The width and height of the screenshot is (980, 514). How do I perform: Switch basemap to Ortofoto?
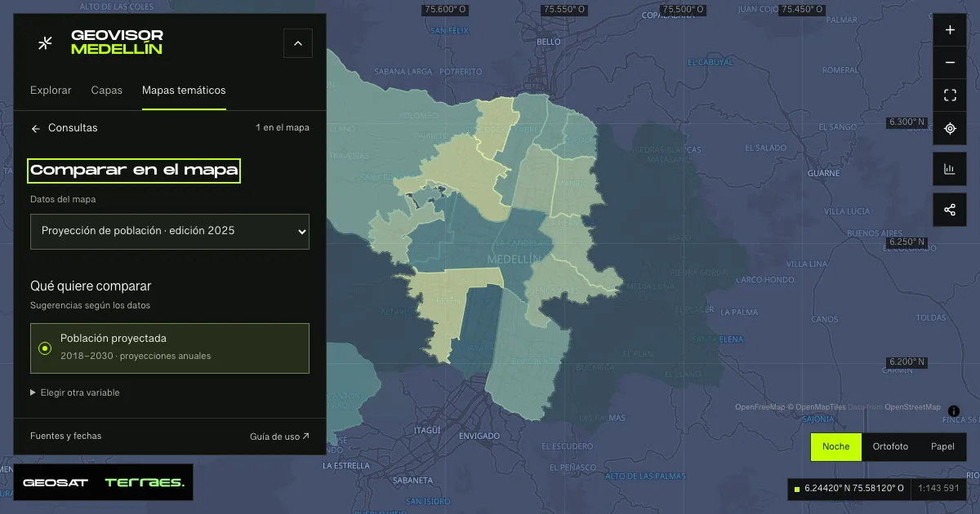pos(890,447)
